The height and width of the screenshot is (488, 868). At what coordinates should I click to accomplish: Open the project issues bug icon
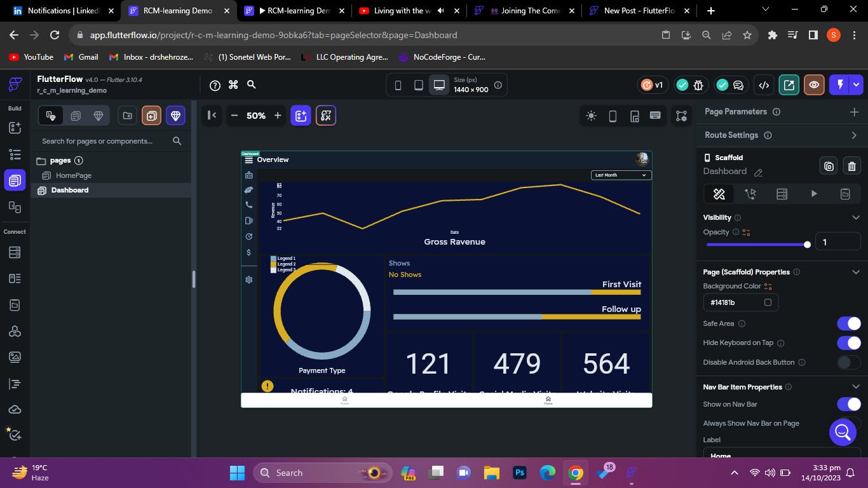point(698,85)
